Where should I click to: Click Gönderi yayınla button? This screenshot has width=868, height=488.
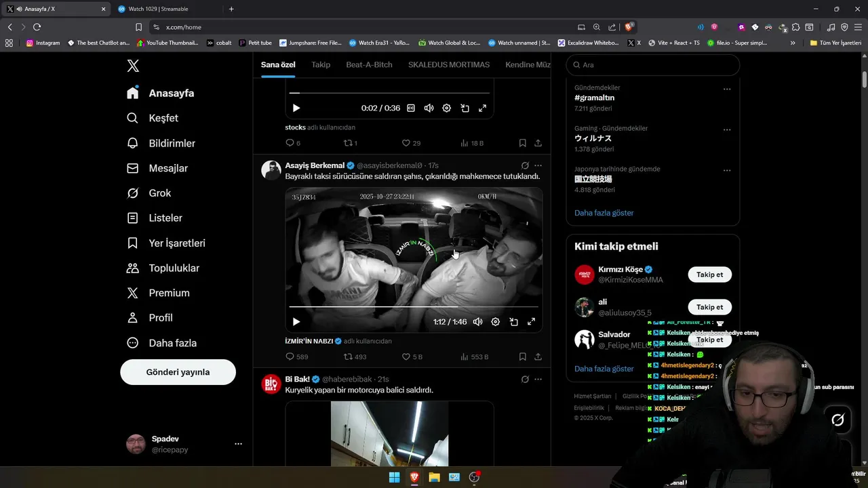(x=178, y=372)
